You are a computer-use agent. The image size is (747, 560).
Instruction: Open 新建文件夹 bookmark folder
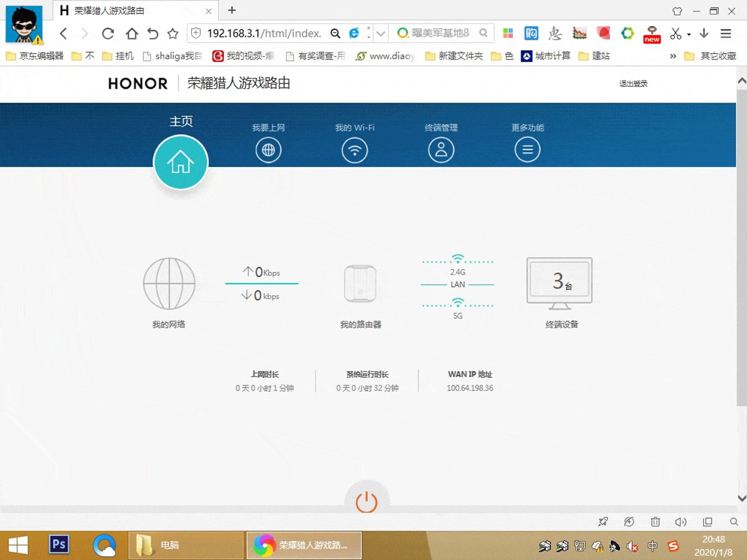pos(454,56)
